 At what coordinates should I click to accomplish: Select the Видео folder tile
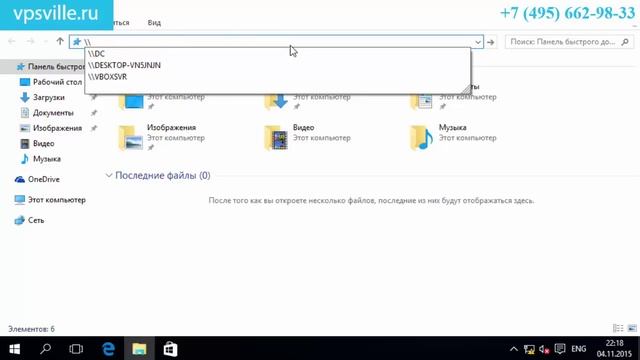point(308,137)
